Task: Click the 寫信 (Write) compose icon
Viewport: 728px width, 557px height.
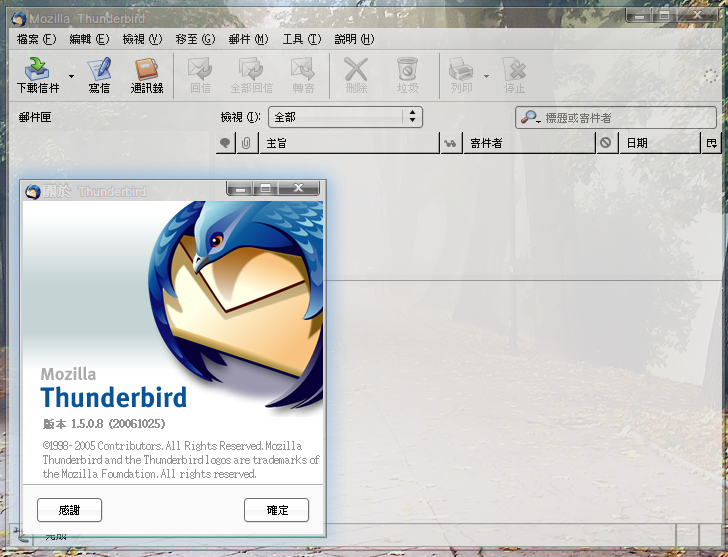Action: pos(99,69)
